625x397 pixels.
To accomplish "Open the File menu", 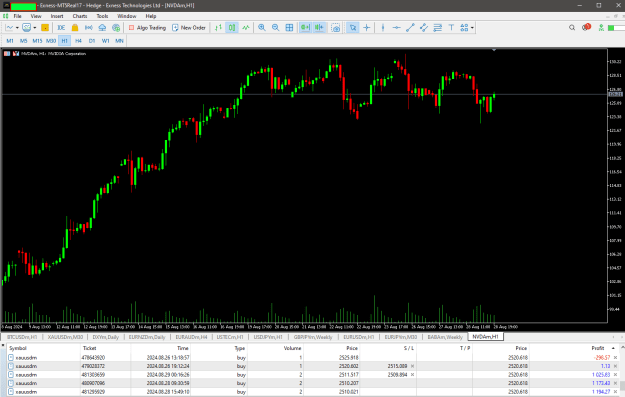I will (x=18, y=16).
